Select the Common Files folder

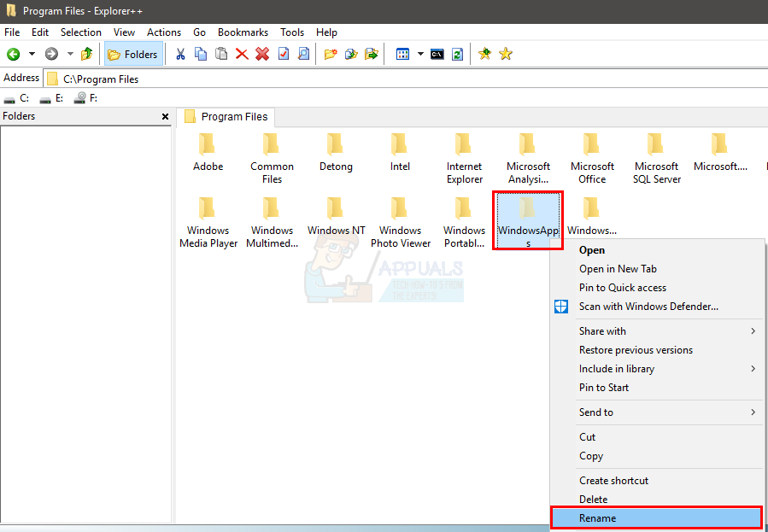(x=272, y=159)
